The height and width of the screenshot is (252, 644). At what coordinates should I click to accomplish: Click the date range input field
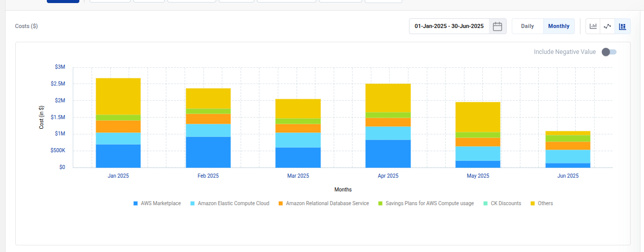(x=449, y=26)
